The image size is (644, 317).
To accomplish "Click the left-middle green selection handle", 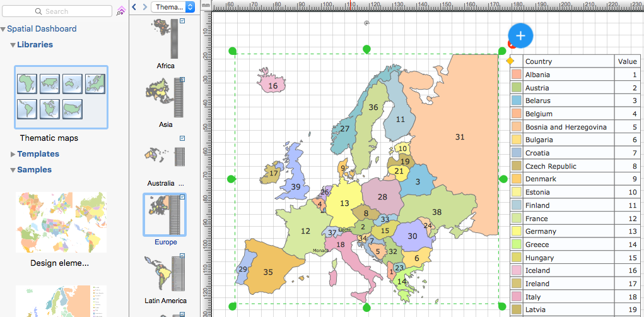I will coord(231,179).
